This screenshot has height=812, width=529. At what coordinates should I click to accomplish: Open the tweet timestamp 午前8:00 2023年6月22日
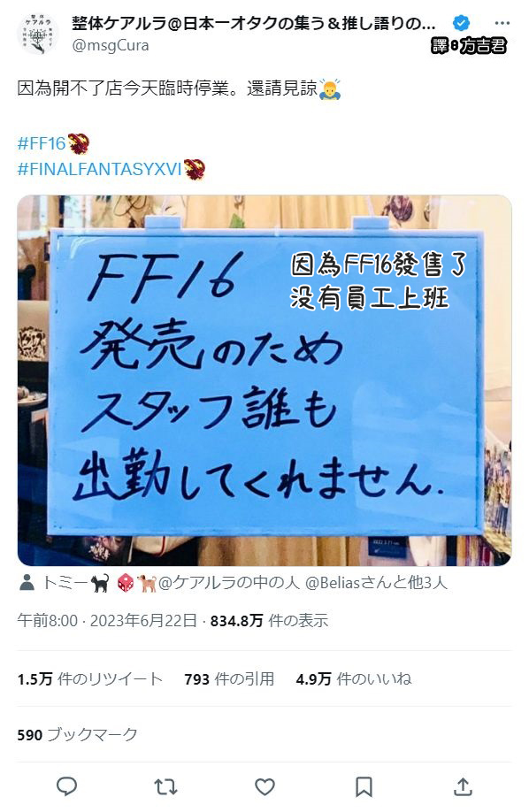point(107,620)
